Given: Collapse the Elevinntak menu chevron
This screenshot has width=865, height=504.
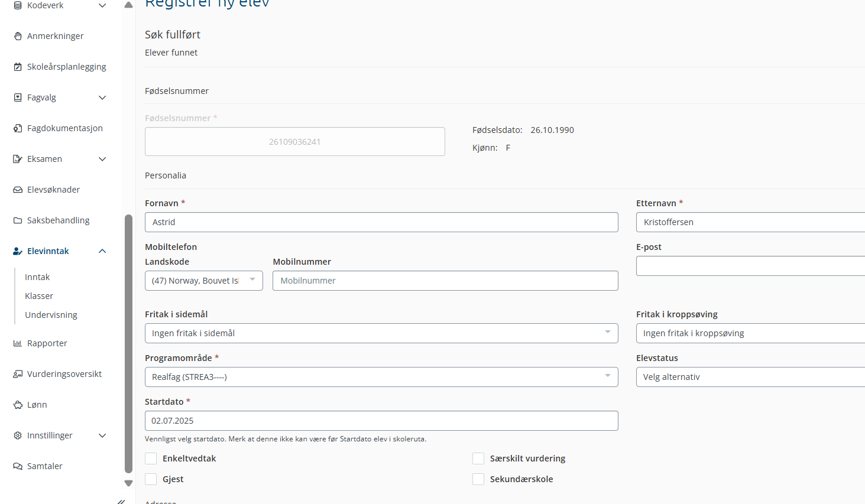Looking at the screenshot, I should [102, 251].
